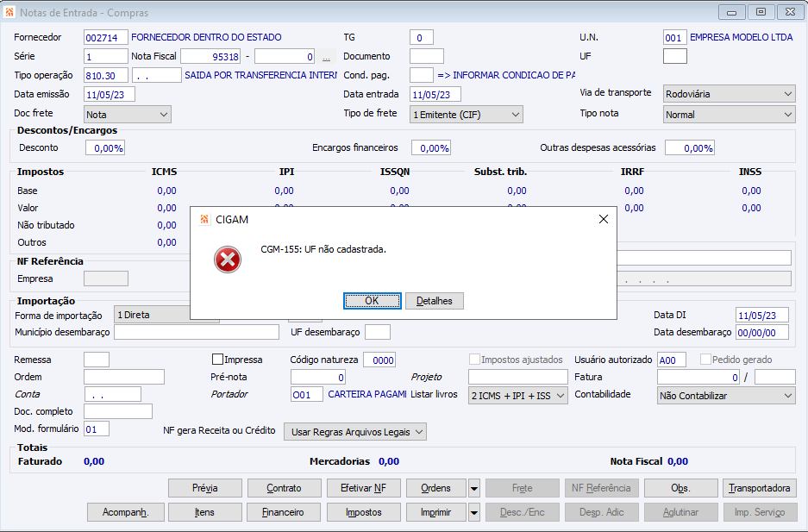Open the Transportadora button
This screenshot has height=532, width=808.
[x=760, y=488]
